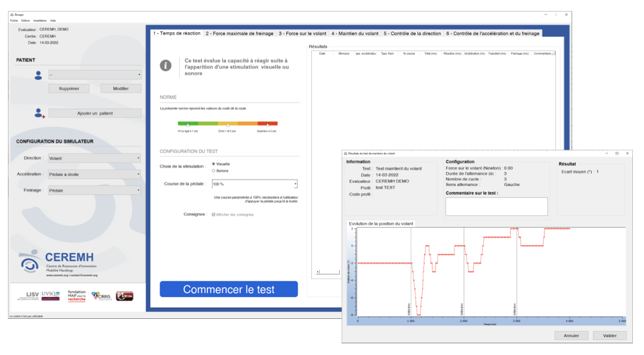
Task: Open the patient selection dropdown
Action: [95, 75]
